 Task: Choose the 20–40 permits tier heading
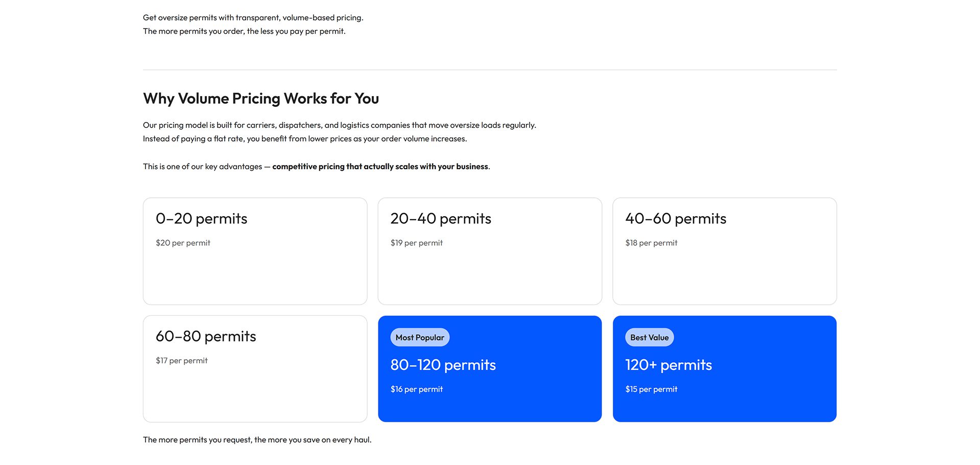coord(440,219)
